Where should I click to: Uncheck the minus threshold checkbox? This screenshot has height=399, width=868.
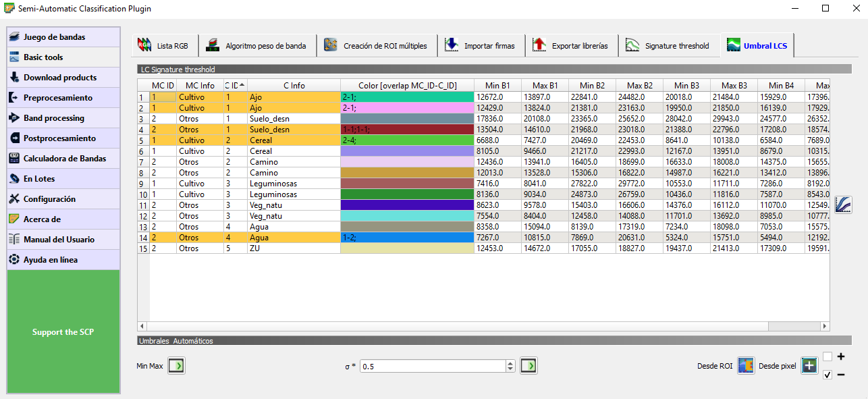[x=828, y=375]
